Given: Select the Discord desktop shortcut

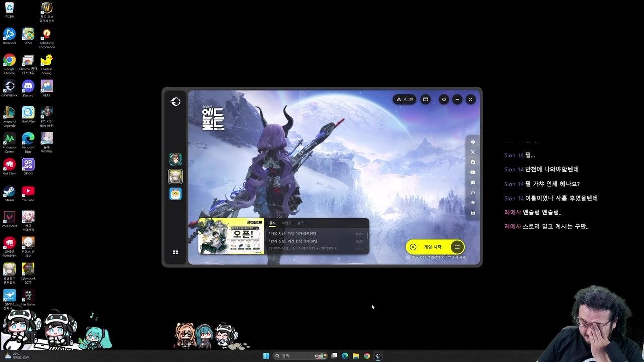Looking at the screenshot, I should point(28,88).
